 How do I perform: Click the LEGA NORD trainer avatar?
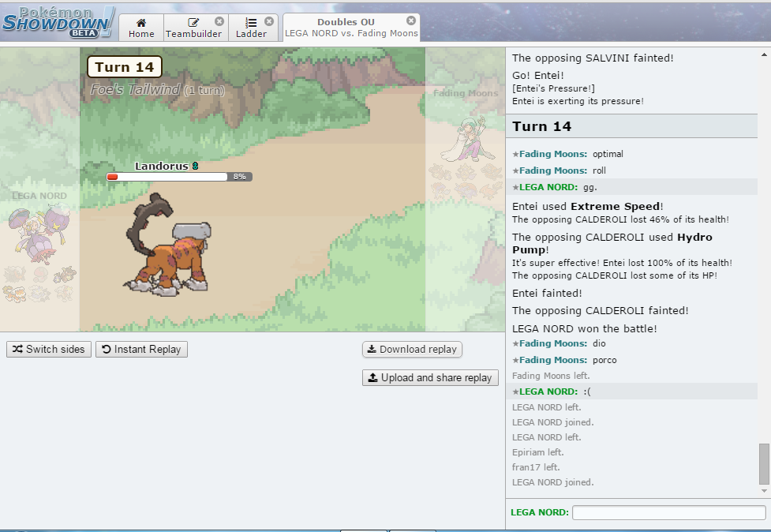pyautogui.click(x=39, y=234)
